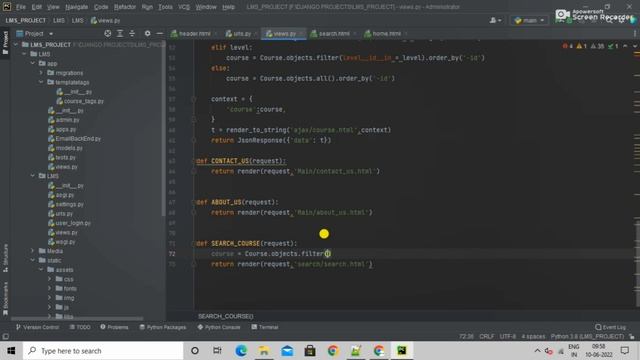Click the Windows Start button
The image size is (640, 360).
click(11, 351)
